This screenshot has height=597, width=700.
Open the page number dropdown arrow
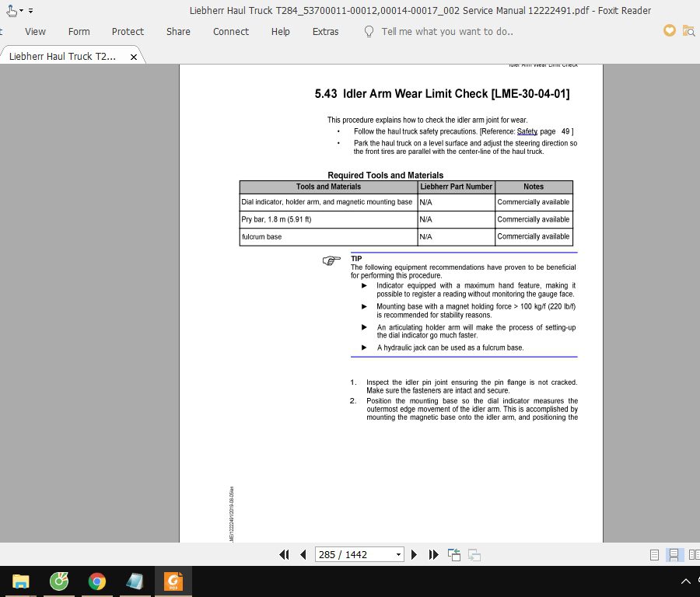(x=398, y=554)
